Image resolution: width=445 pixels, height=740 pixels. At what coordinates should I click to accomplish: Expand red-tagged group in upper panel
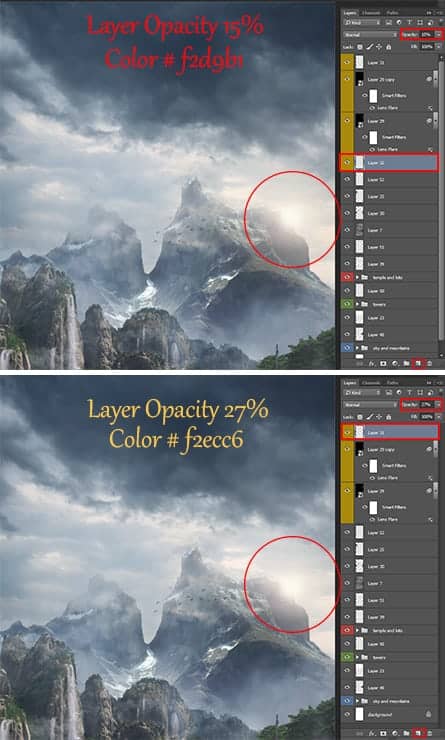pos(357,278)
